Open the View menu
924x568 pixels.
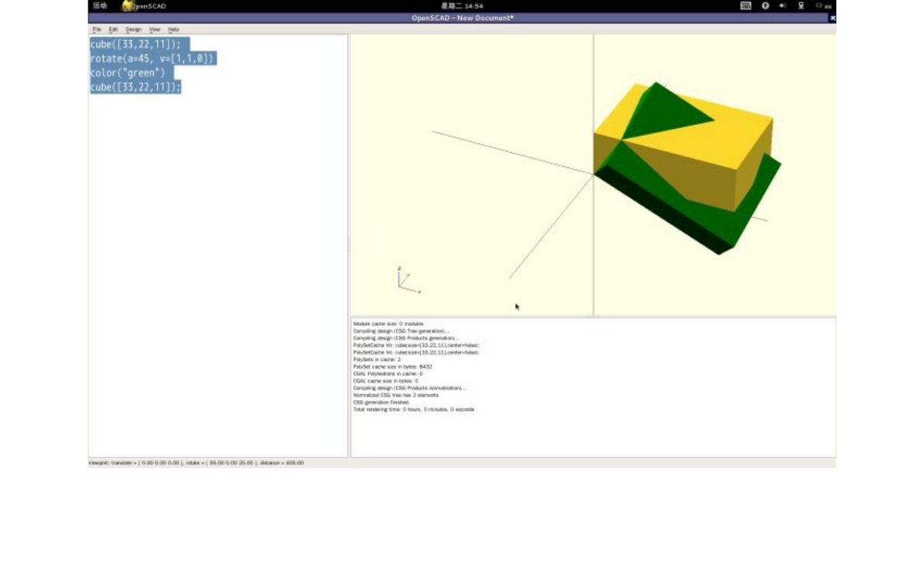click(x=155, y=29)
